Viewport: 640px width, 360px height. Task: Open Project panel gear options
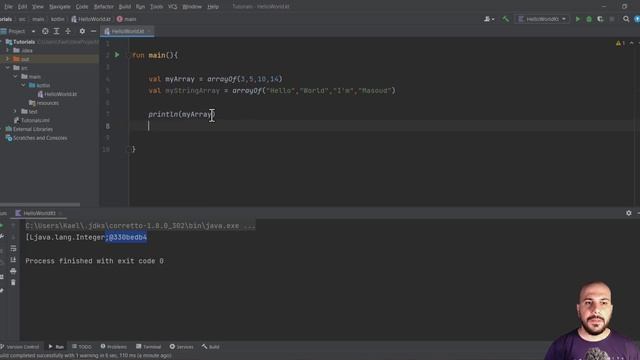[82, 31]
